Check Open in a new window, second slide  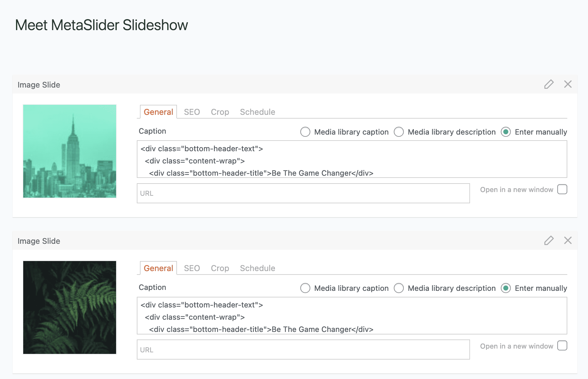562,346
